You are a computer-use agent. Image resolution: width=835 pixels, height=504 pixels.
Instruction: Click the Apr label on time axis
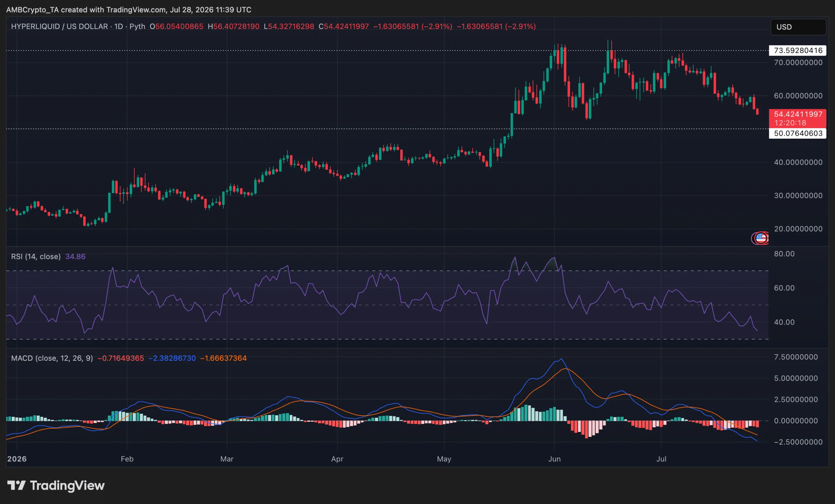(337, 459)
